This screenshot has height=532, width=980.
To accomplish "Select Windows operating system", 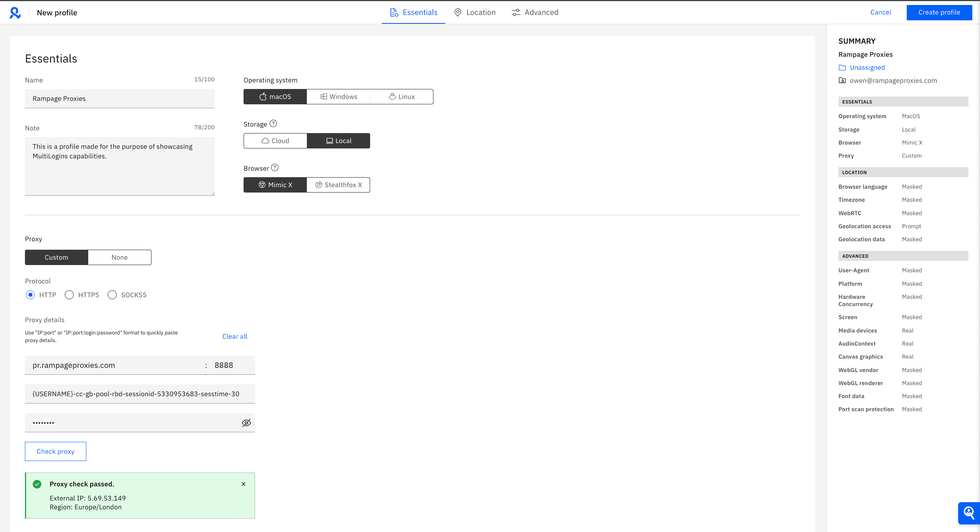I will (x=339, y=97).
